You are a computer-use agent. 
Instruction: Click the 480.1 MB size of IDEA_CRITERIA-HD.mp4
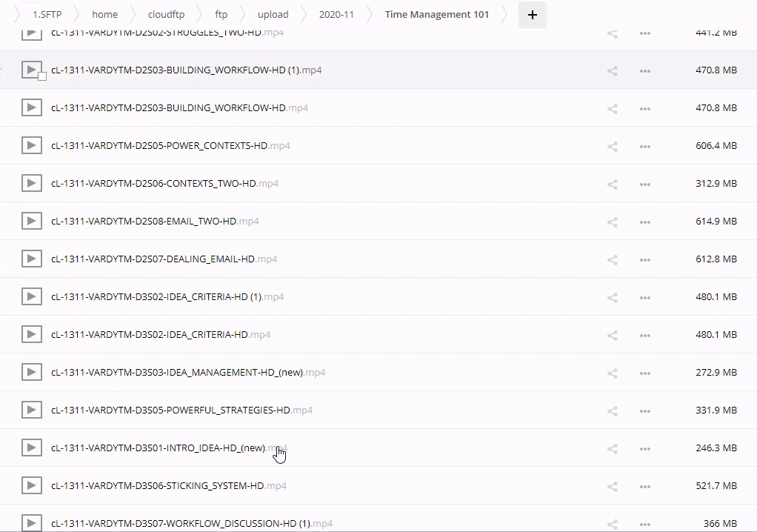pyautogui.click(x=716, y=335)
